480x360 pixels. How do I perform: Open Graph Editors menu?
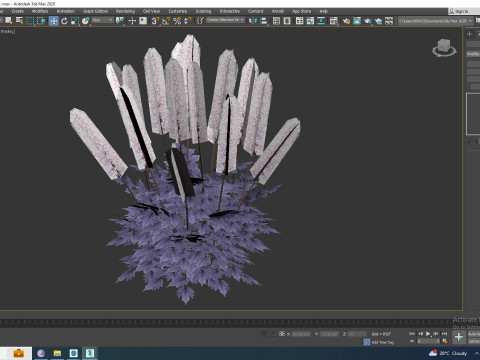(95, 11)
